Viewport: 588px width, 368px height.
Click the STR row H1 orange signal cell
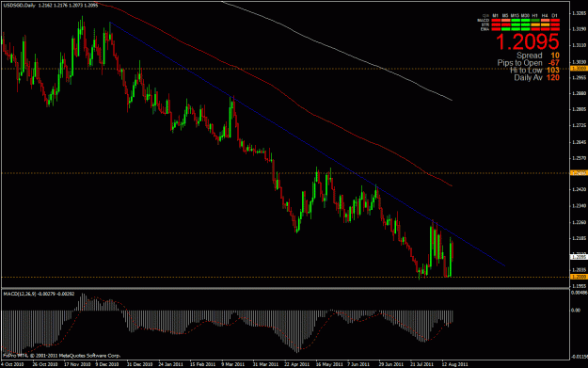(x=535, y=24)
